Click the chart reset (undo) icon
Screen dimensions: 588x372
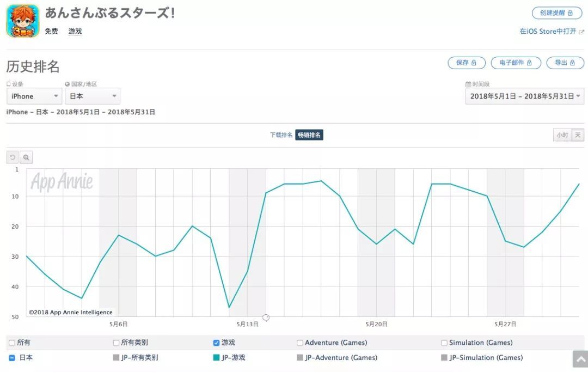(x=13, y=157)
